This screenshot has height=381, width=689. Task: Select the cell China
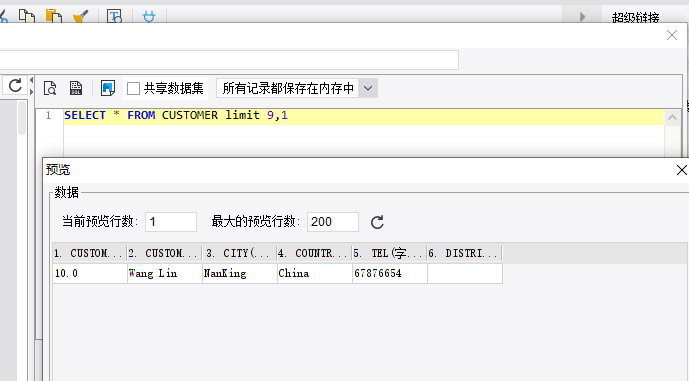tap(314, 273)
